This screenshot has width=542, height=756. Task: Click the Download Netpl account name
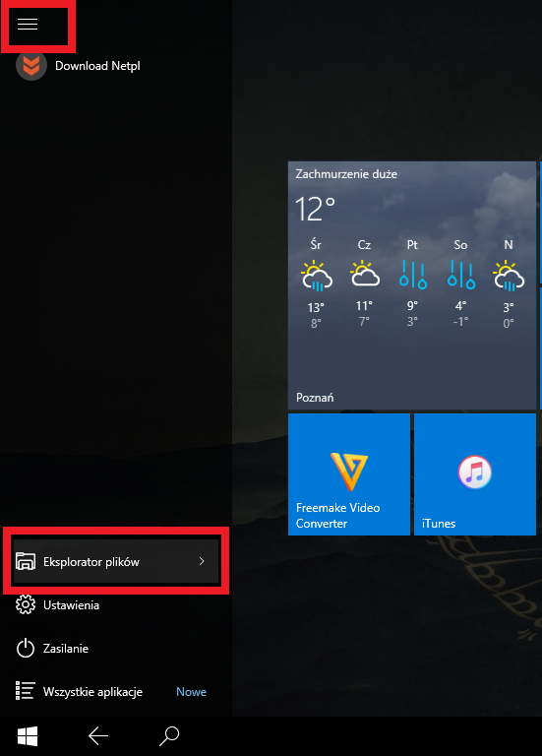click(x=97, y=66)
